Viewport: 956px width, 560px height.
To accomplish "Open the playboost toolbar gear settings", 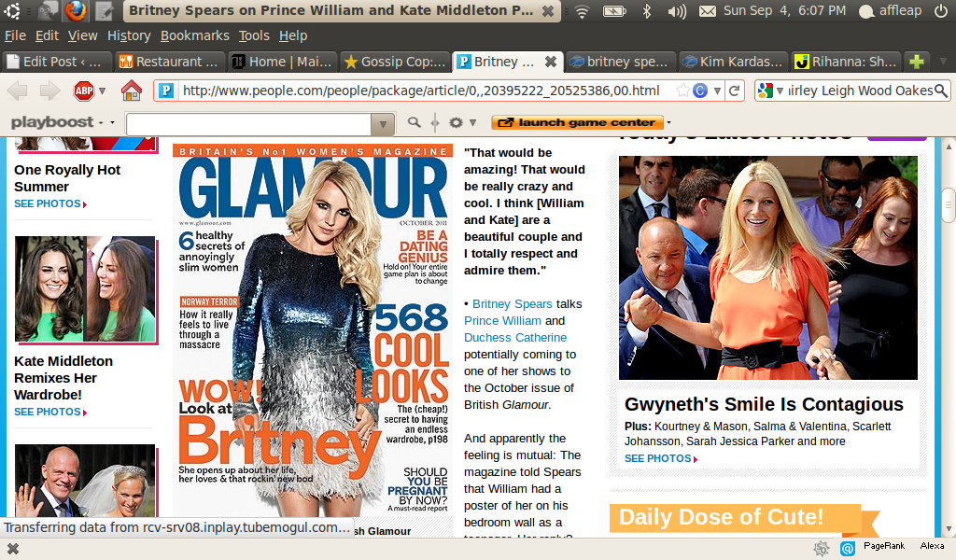I will click(456, 122).
